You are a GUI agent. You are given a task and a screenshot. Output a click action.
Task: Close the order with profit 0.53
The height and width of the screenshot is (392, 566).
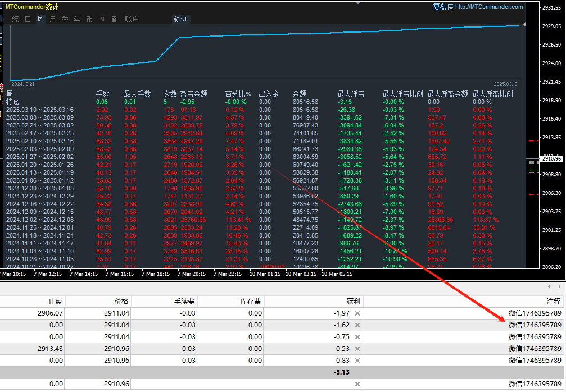coord(357,349)
